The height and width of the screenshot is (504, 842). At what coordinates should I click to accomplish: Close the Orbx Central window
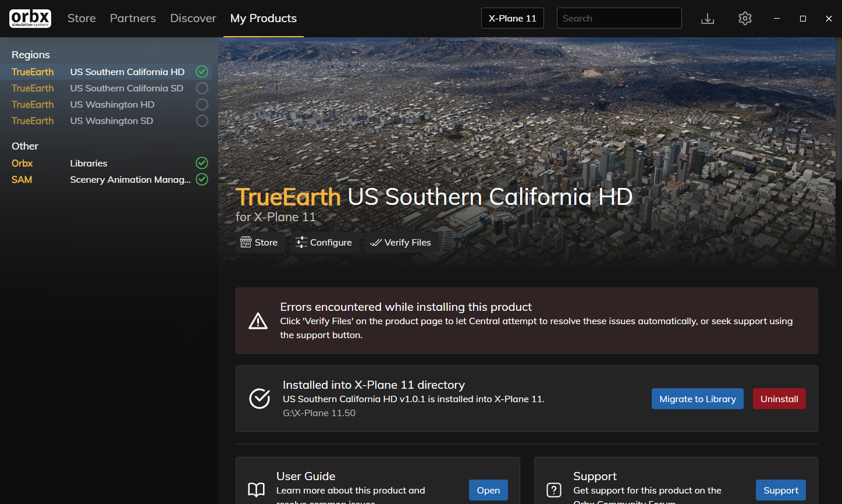tap(829, 19)
